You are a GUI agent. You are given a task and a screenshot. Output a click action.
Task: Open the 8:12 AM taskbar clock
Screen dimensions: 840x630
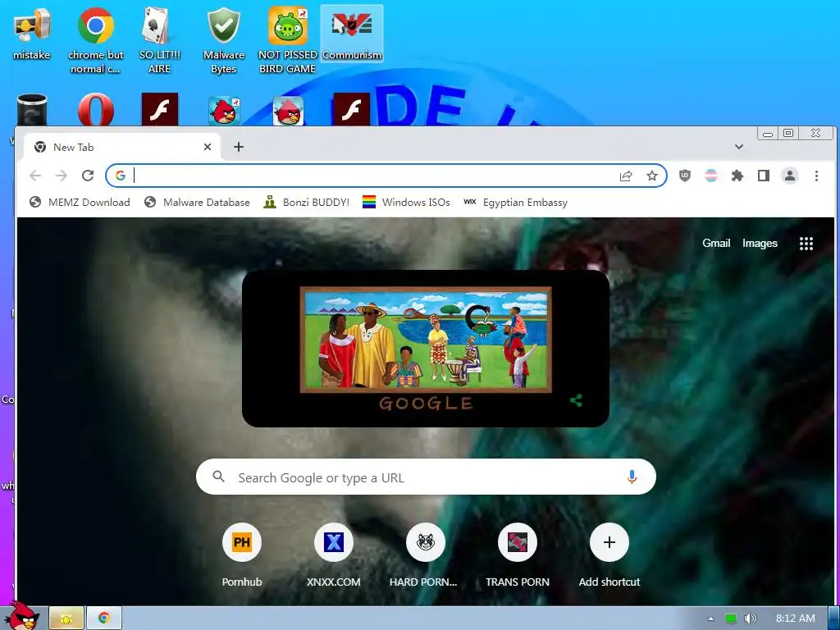point(796,619)
